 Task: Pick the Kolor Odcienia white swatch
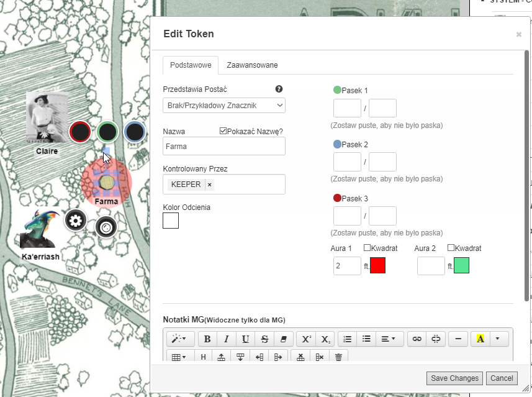(171, 221)
